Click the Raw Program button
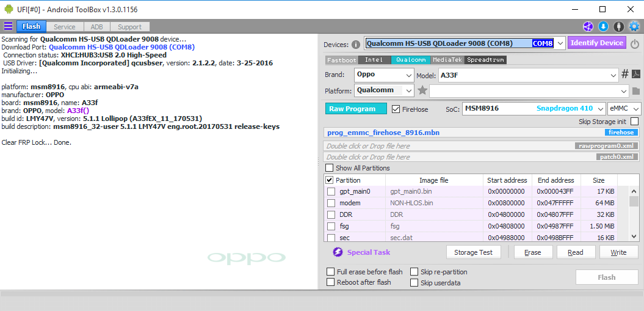 click(356, 109)
